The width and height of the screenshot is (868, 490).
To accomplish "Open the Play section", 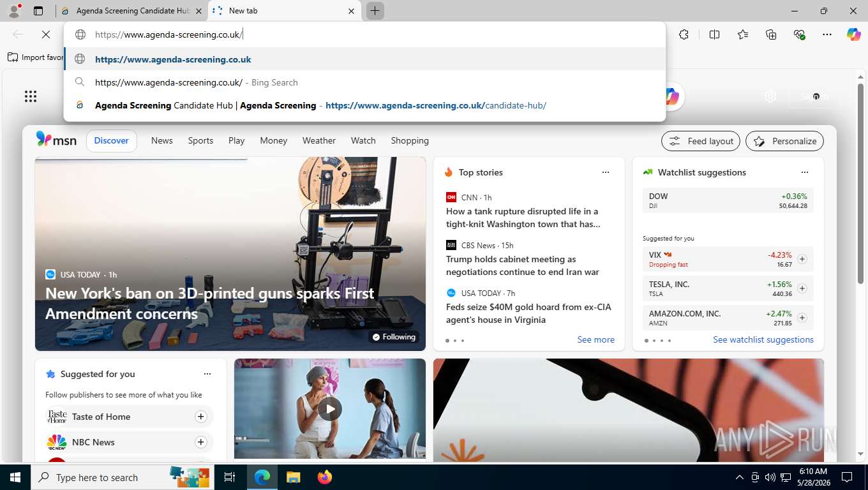I will click(236, 140).
